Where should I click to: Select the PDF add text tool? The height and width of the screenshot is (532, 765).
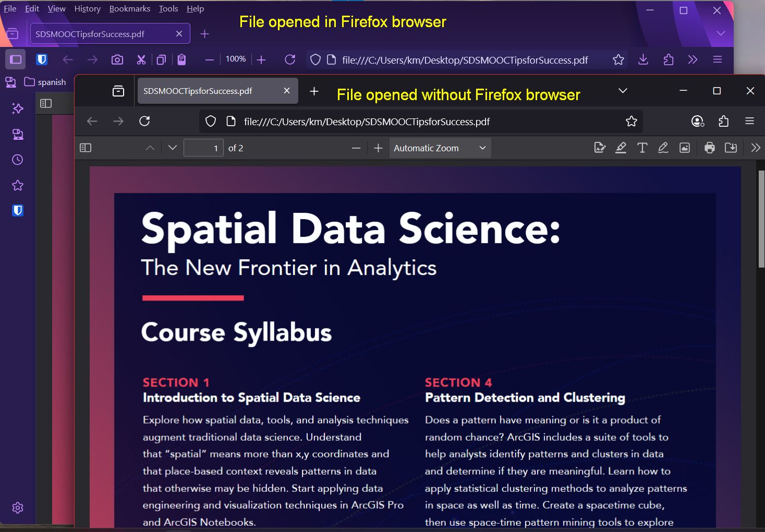point(642,148)
